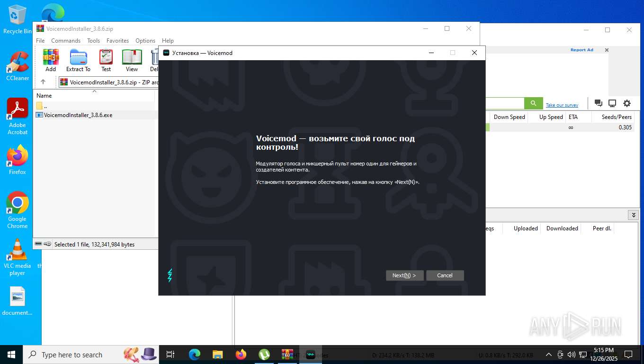Open the Take our survey link
Viewport: 644px width, 364px height.
(562, 105)
